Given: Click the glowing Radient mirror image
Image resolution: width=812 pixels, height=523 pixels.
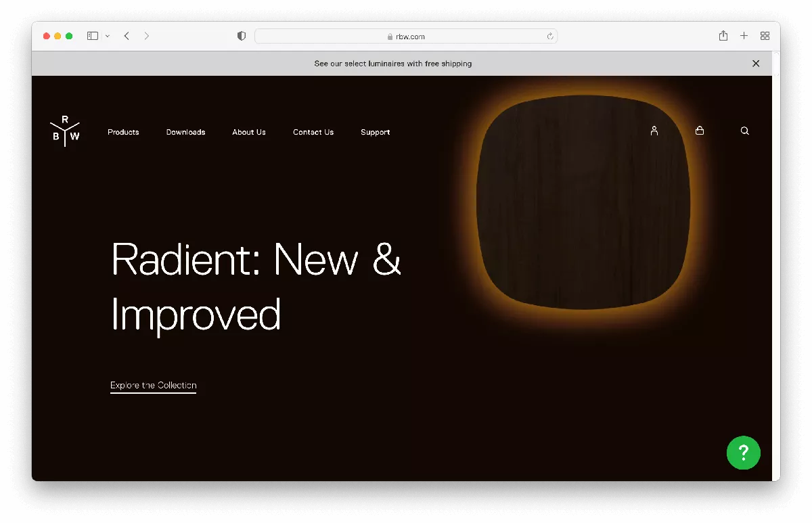Looking at the screenshot, I should (x=583, y=202).
